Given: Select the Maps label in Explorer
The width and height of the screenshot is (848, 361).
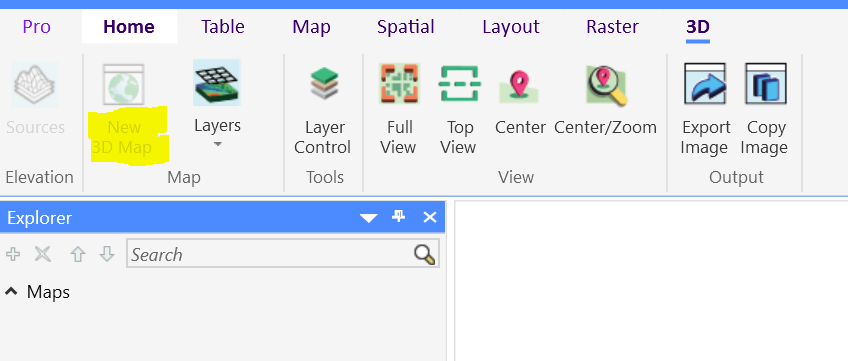Looking at the screenshot, I should [48, 292].
